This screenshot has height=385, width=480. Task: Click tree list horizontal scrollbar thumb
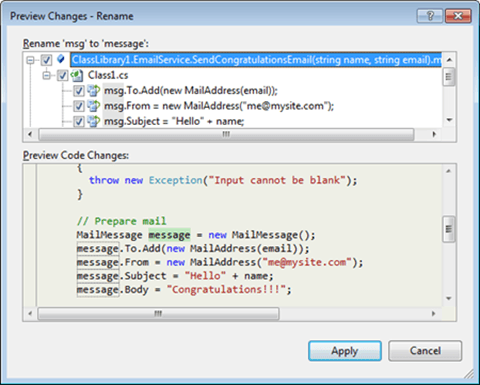226,134
